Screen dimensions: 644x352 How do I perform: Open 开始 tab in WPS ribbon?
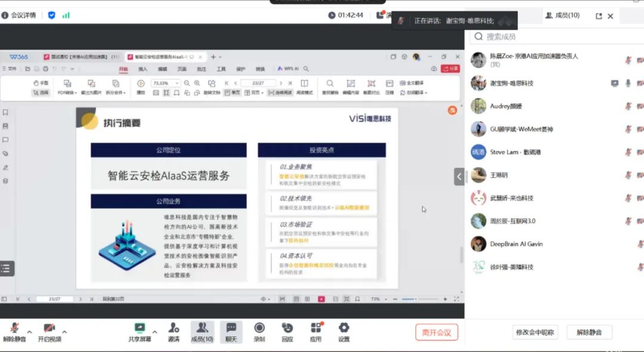coord(123,69)
